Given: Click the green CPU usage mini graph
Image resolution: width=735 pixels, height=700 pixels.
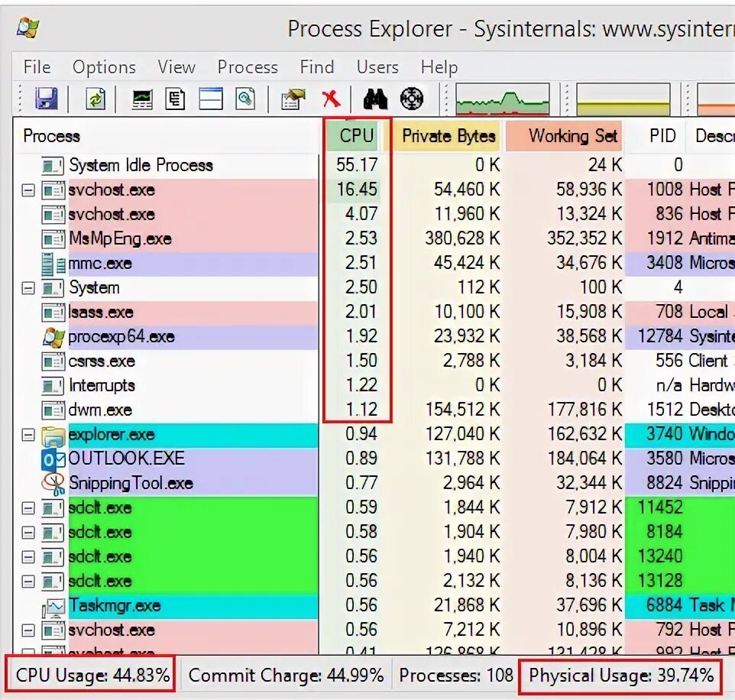Looking at the screenshot, I should coord(503,99).
